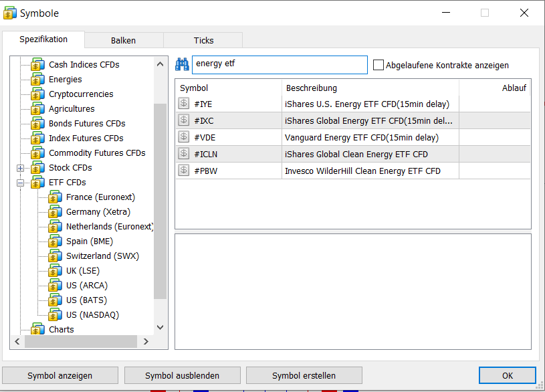The image size is (545, 392).
Task: Click the Commodity Futures CFDs folder icon
Action: [37, 153]
